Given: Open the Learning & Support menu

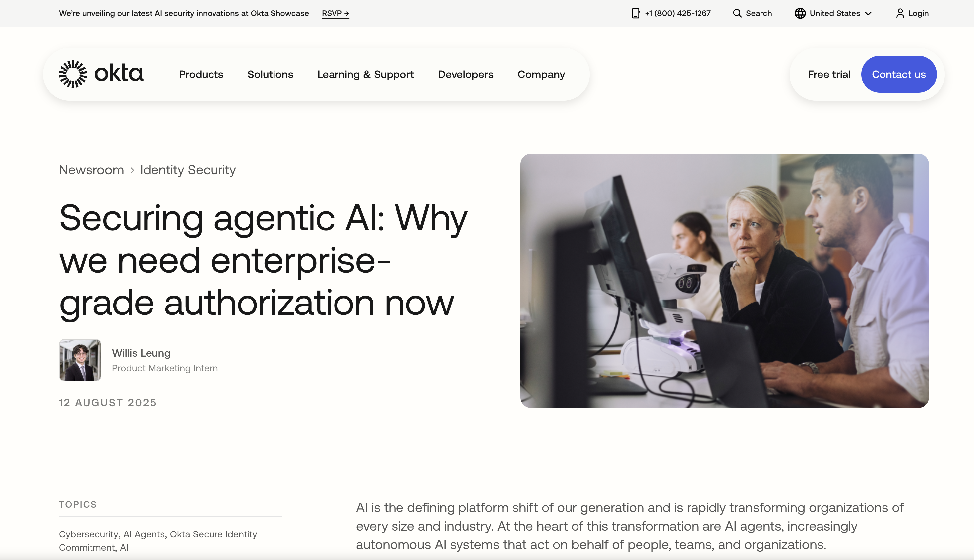Looking at the screenshot, I should (365, 74).
